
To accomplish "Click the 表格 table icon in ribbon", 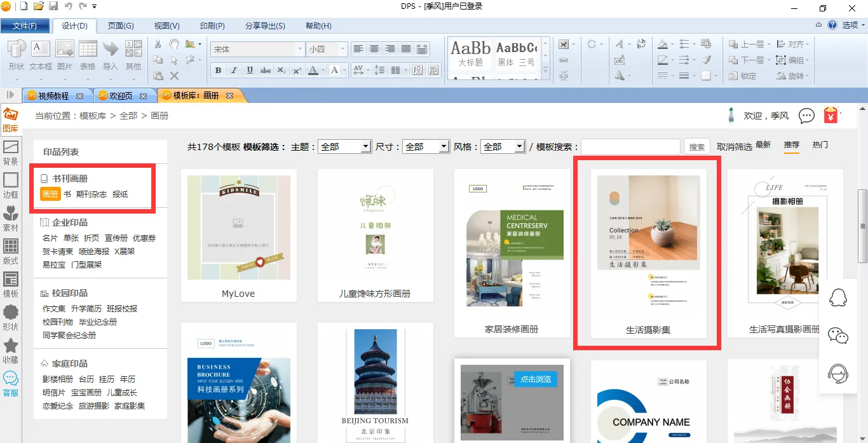I will click(x=88, y=56).
